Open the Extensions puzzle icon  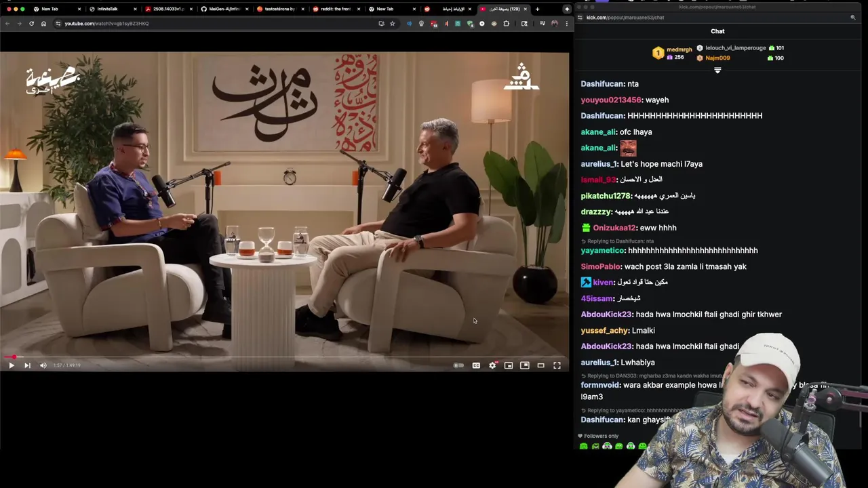(x=506, y=24)
